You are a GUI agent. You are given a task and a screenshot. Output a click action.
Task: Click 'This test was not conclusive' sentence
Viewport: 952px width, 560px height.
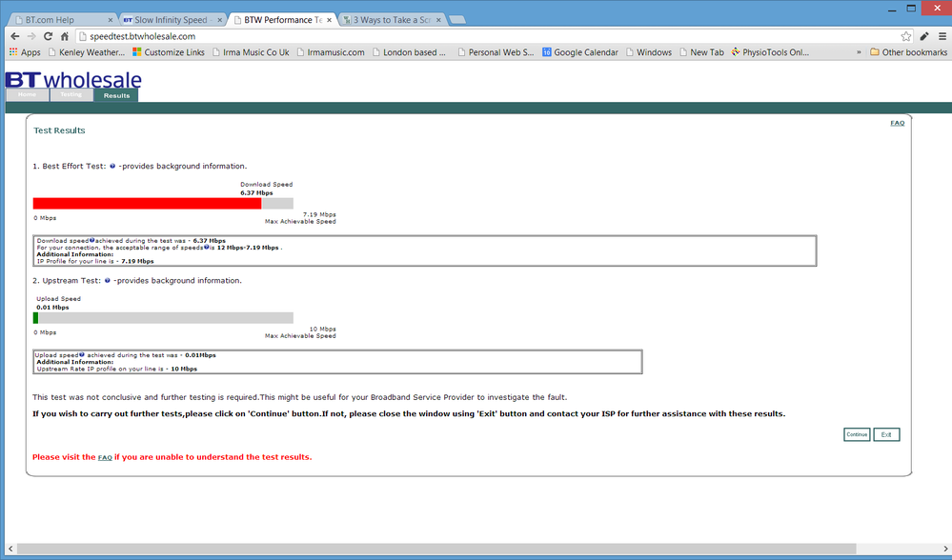click(299, 397)
